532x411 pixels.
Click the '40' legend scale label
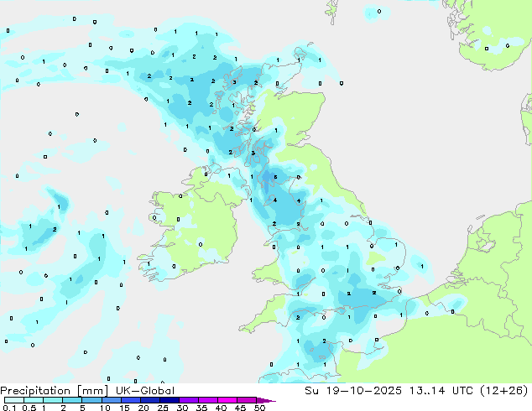click(221, 408)
